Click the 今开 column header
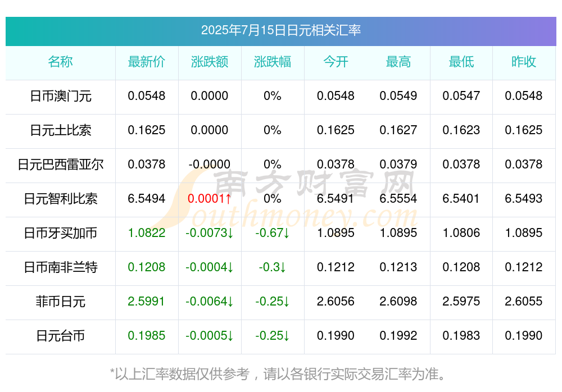 point(336,62)
